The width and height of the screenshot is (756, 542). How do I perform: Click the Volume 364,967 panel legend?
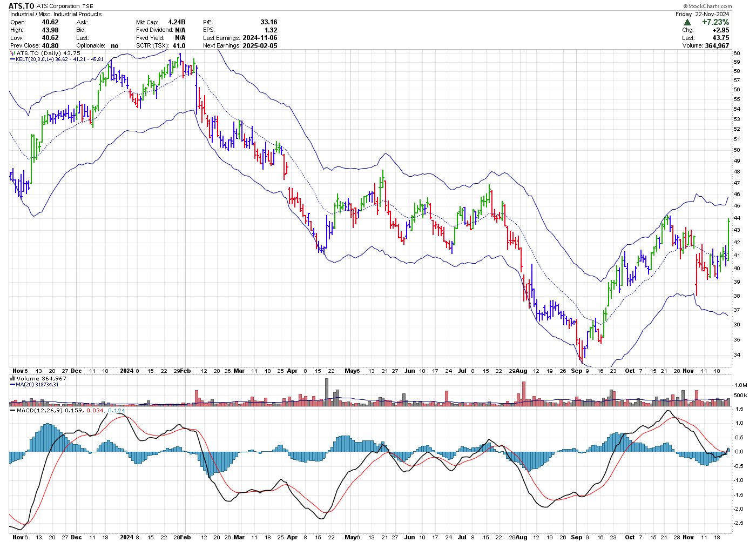(42, 379)
